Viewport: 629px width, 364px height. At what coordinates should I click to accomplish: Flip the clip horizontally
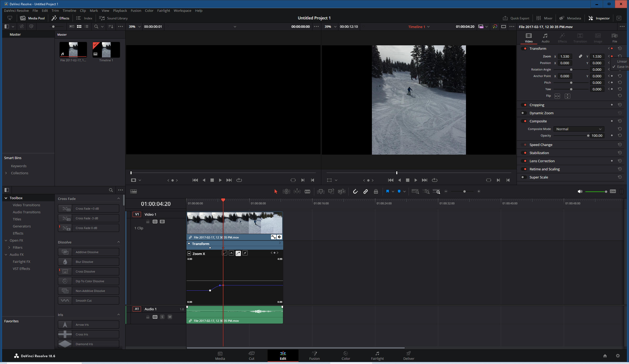(x=557, y=96)
